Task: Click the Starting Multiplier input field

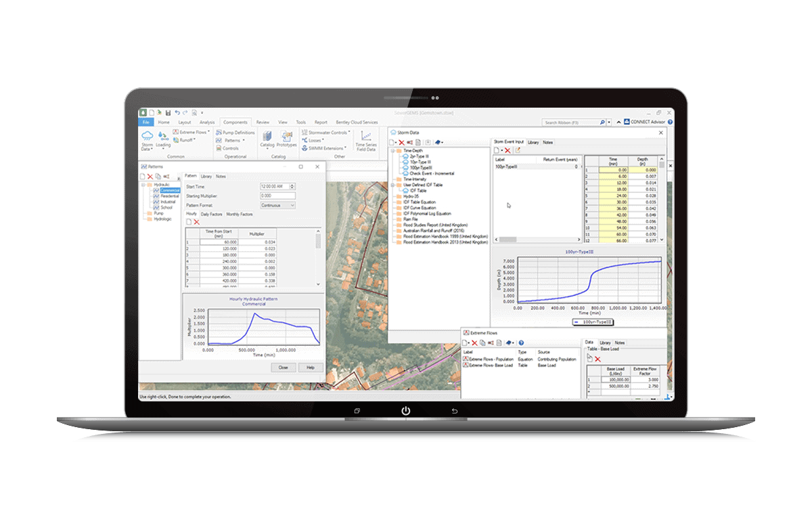Action: tap(277, 195)
